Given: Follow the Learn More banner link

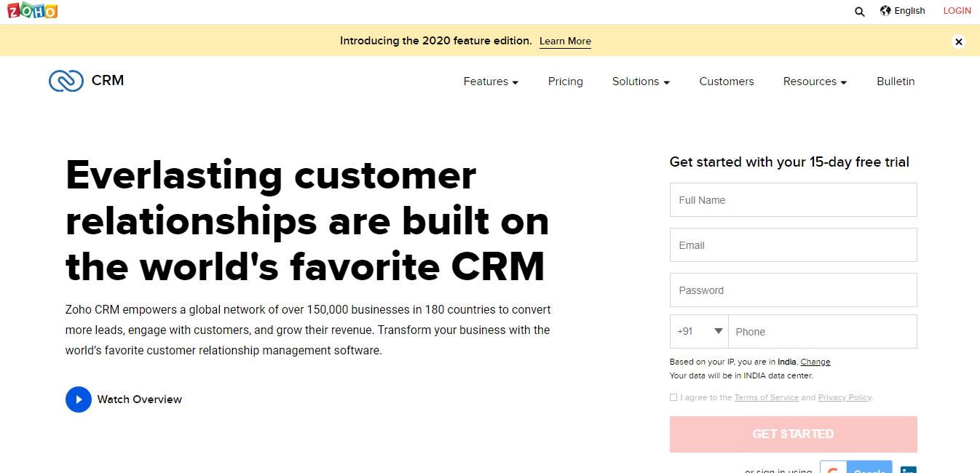Looking at the screenshot, I should pyautogui.click(x=565, y=41).
